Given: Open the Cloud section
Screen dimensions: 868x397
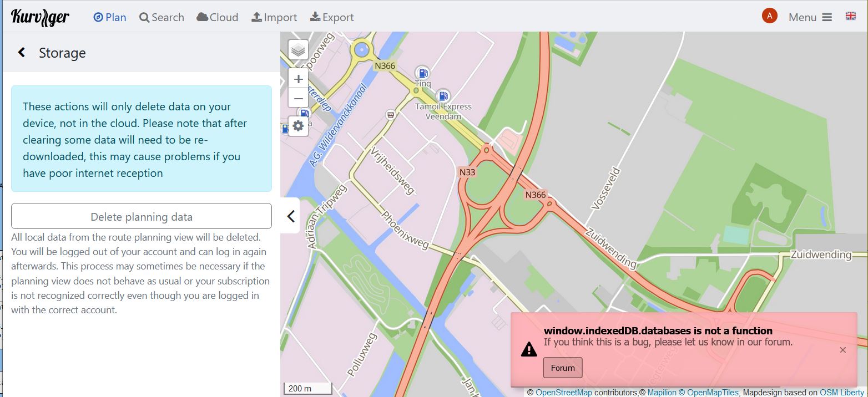Looking at the screenshot, I should [x=218, y=17].
